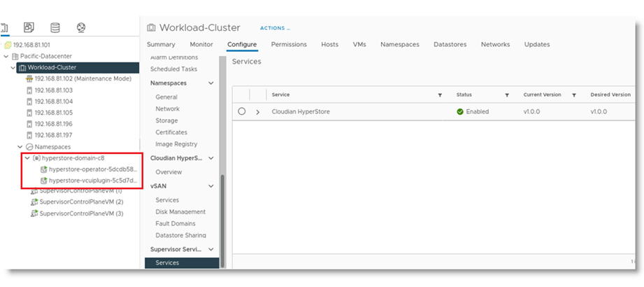This screenshot has width=644, height=287.
Task: Collapse the hyperstore-domain-c8 tree node
Action: point(27,158)
